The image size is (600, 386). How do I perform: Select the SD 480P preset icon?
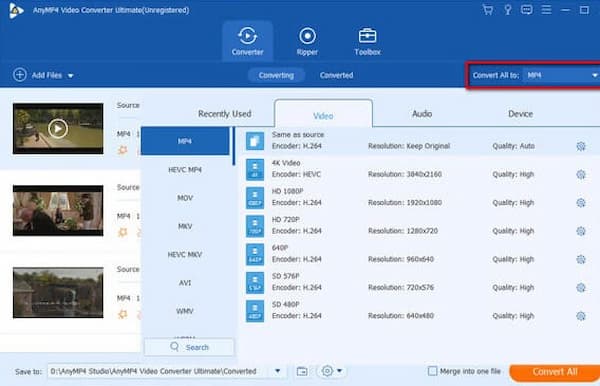coord(255,311)
